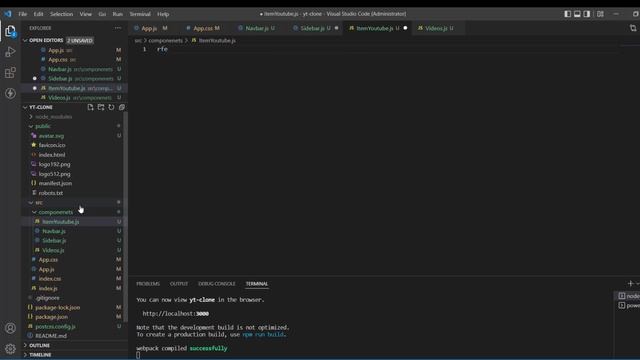Screen dimensions: 640x360
Task: Open avatar.svg in the file tree
Action: pyautogui.click(x=51, y=136)
